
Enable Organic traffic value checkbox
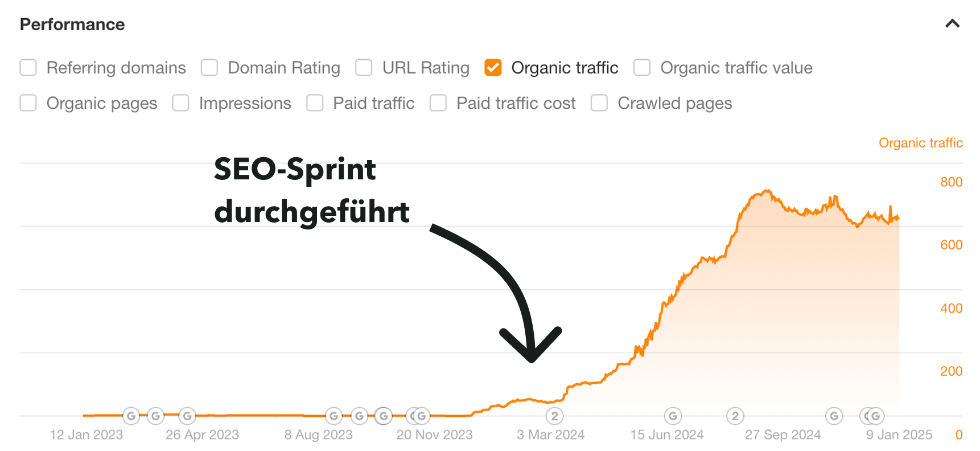642,67
